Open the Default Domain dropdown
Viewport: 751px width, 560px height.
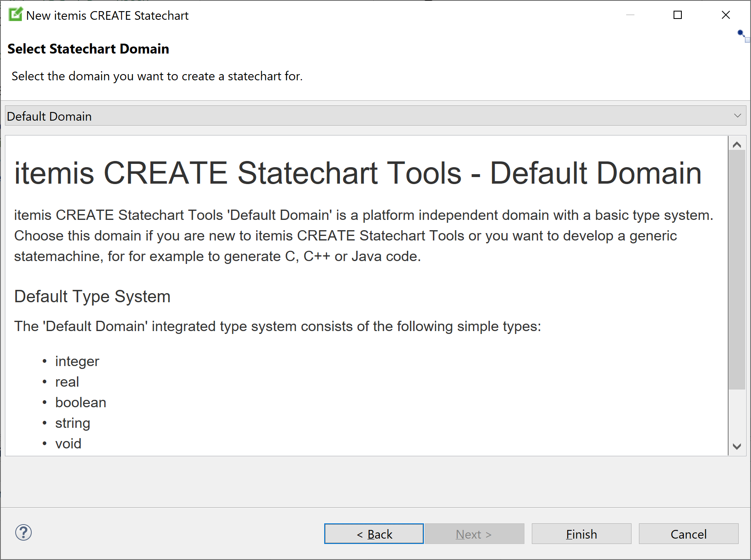coord(375,116)
